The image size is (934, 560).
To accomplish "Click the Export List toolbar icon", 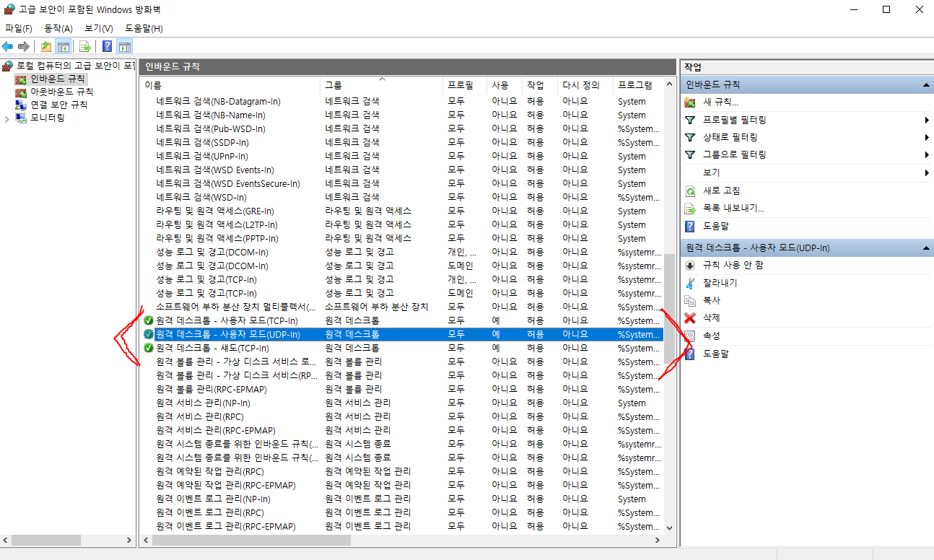I will (x=84, y=46).
